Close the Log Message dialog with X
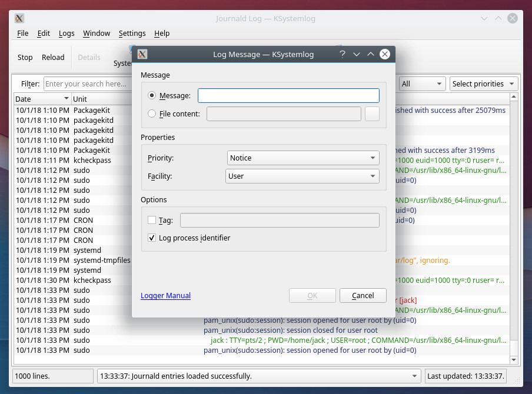 385,54
